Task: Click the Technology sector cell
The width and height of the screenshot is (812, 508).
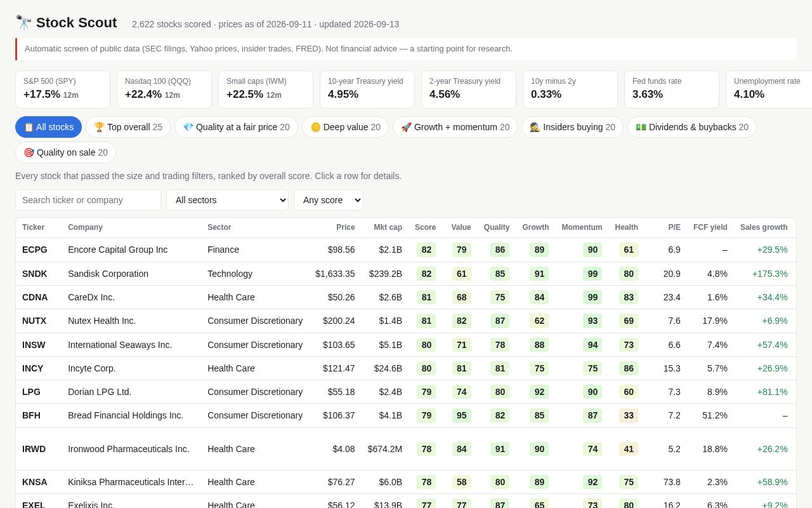Action: (230, 274)
